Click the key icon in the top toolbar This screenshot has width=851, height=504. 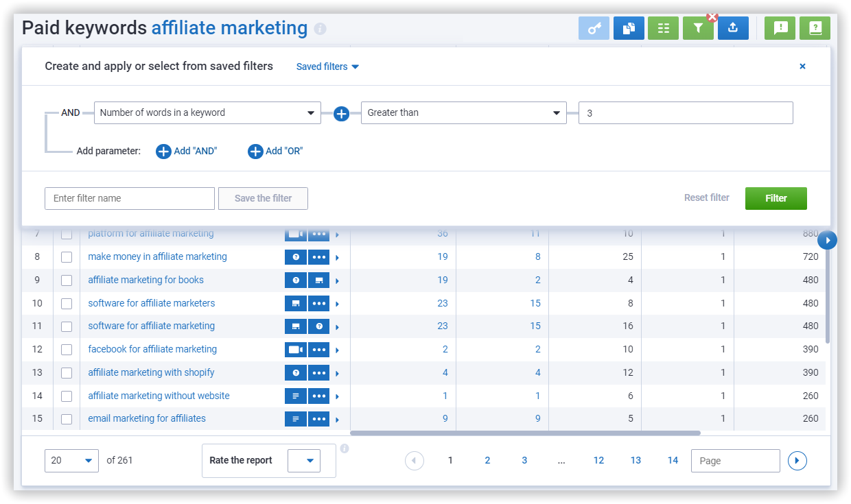click(x=594, y=28)
